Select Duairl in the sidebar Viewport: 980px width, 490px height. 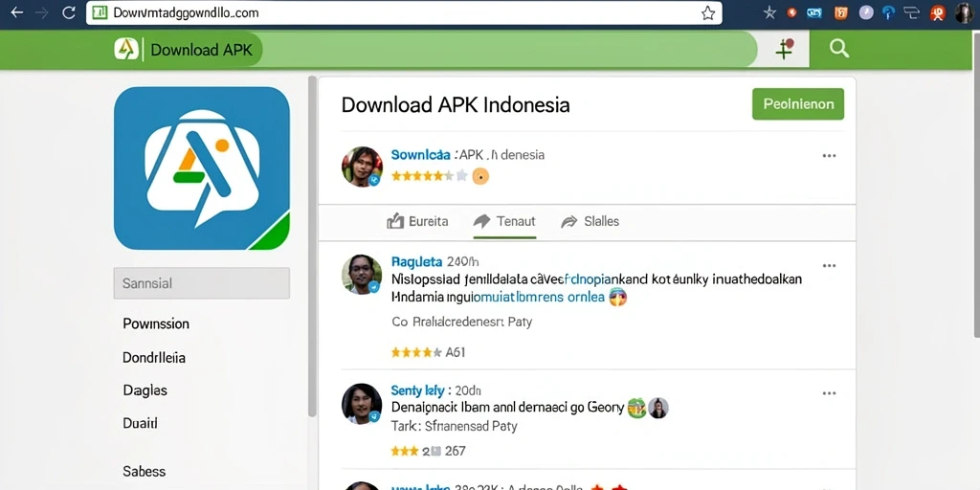click(140, 423)
